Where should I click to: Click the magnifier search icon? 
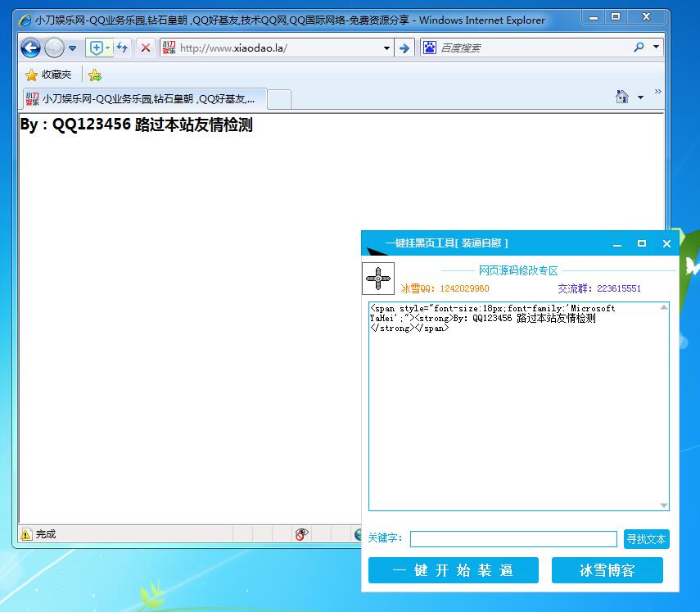point(639,48)
